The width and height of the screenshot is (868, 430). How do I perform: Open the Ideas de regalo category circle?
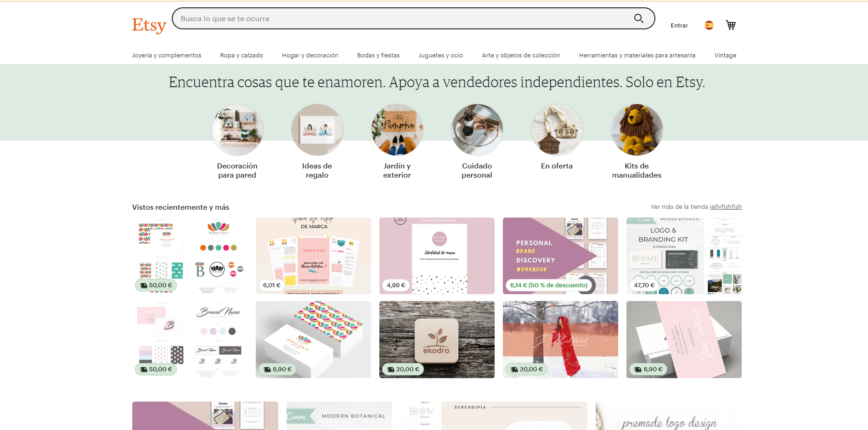tap(317, 130)
